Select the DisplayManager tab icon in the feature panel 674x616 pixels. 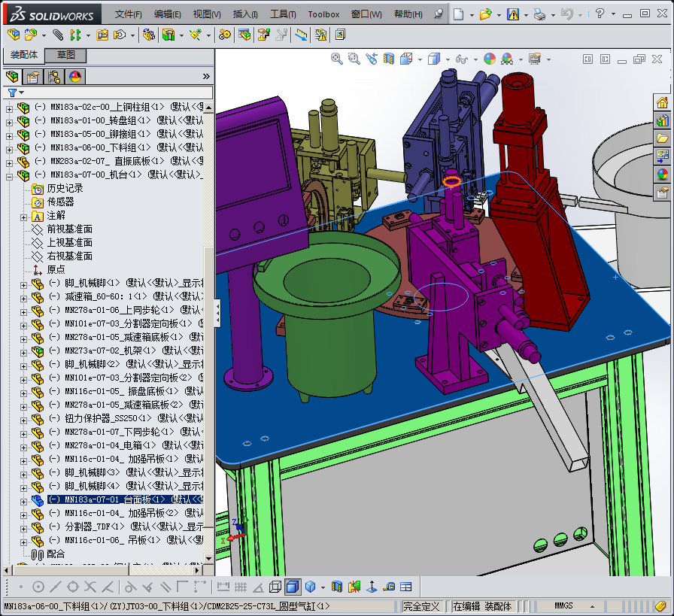75,76
